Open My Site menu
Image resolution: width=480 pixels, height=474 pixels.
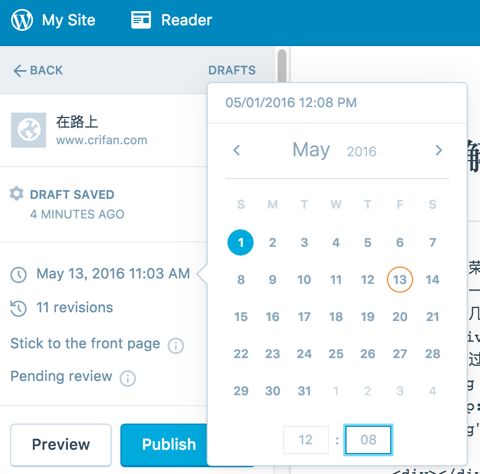pos(68,20)
